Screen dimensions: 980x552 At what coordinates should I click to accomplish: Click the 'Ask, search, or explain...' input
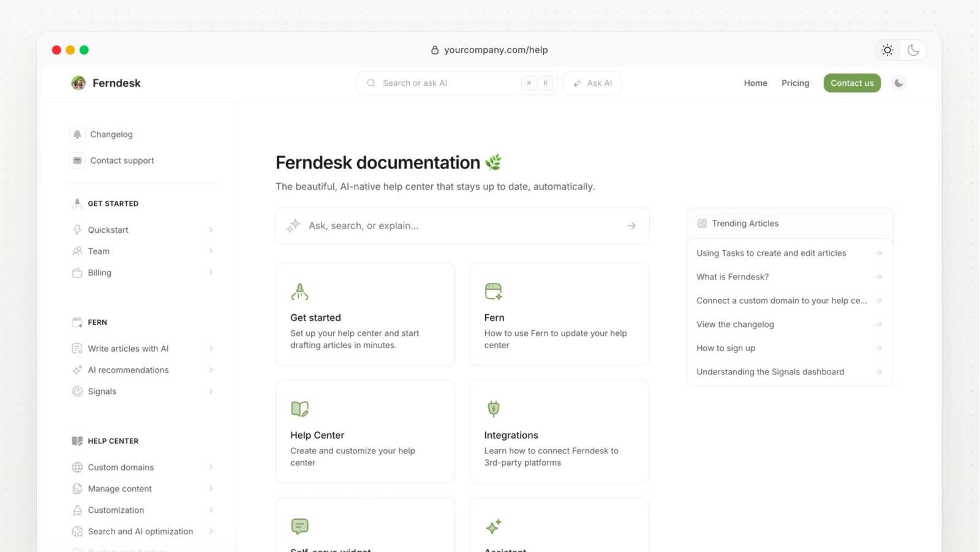pyautogui.click(x=462, y=226)
